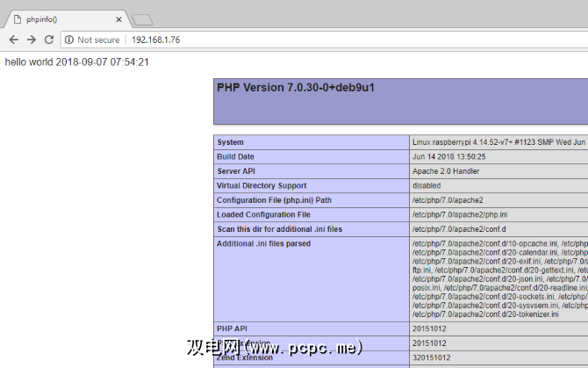The width and height of the screenshot is (588, 368).
Task: Go forward with the forward arrow
Action: (x=32, y=40)
